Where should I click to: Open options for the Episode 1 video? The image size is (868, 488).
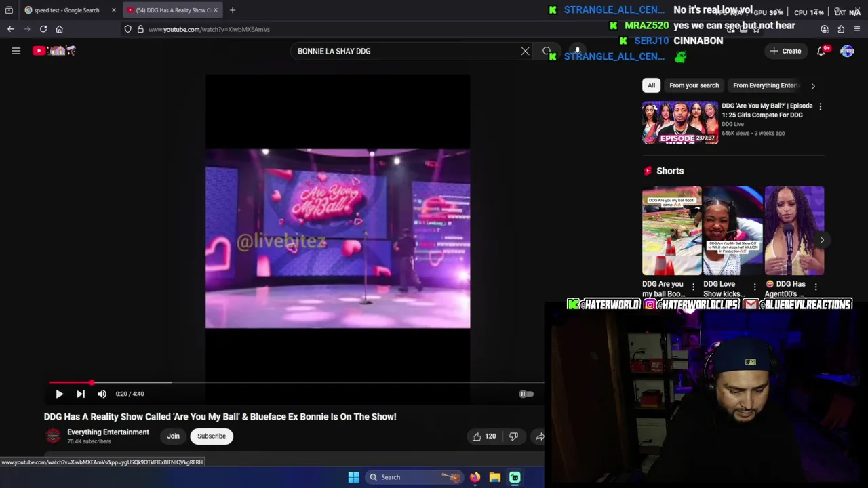coord(820,106)
